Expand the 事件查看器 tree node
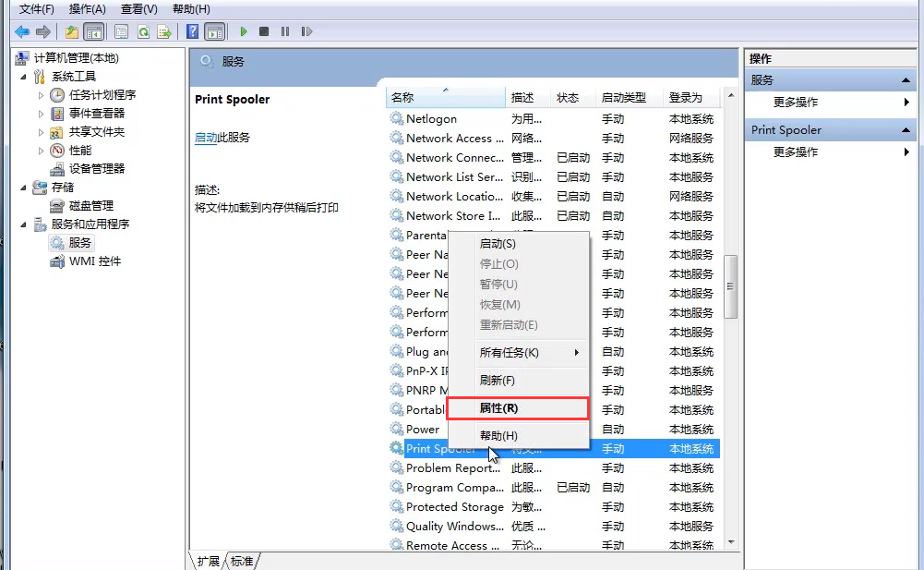 [41, 114]
